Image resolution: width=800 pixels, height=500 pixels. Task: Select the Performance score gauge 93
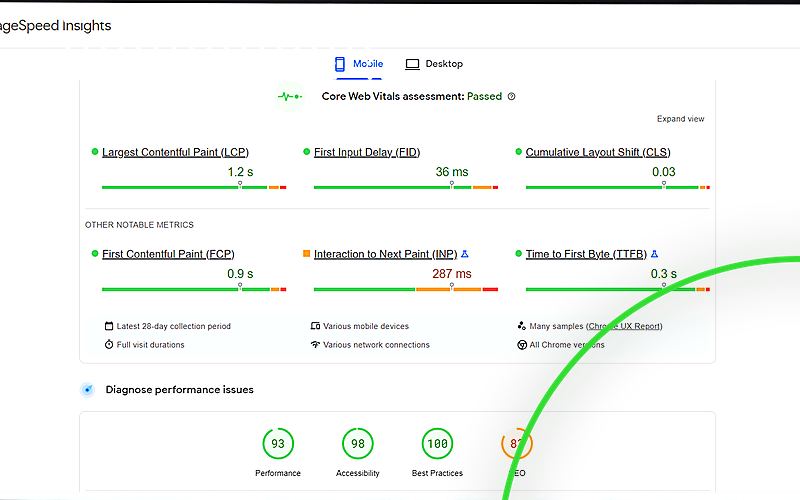pyautogui.click(x=278, y=443)
